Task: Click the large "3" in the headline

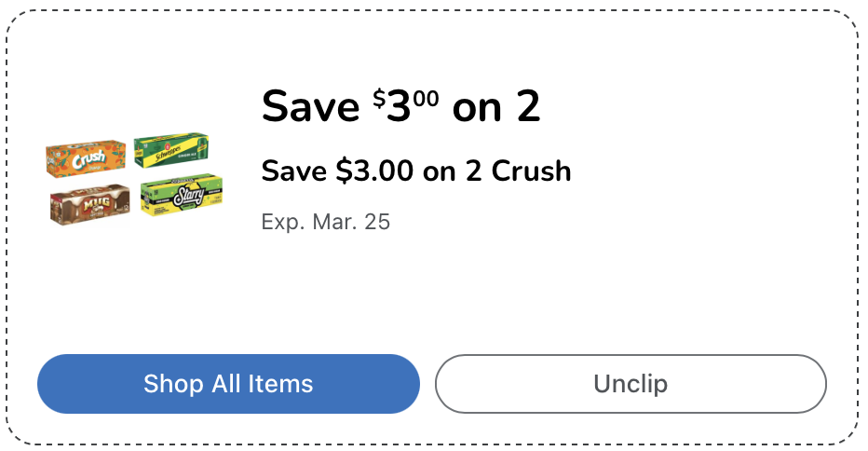Action: coord(399,107)
